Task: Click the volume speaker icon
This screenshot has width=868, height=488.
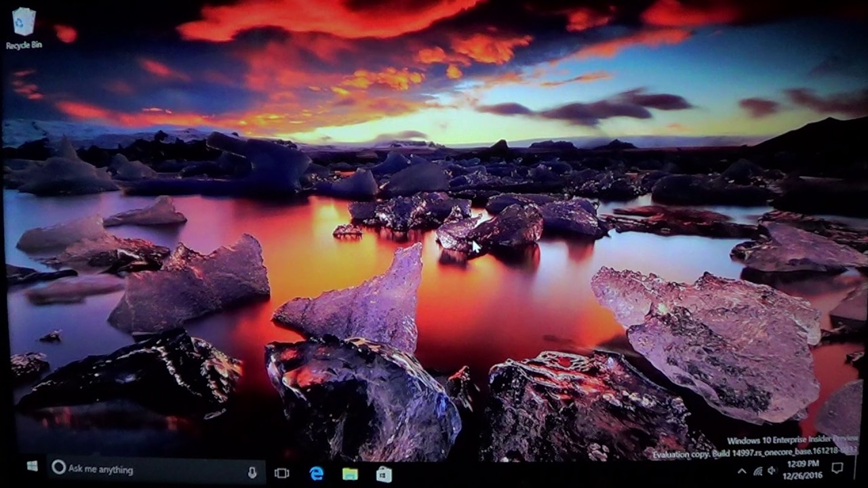Action: tap(772, 470)
